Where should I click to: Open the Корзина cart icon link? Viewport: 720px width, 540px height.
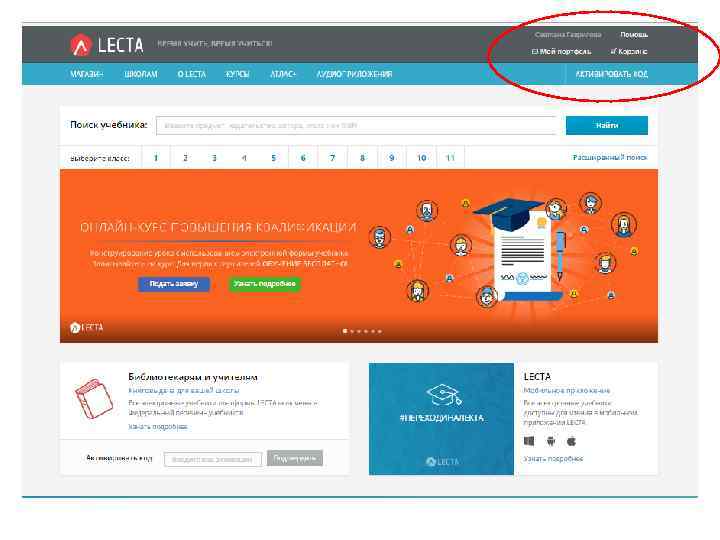[629, 51]
